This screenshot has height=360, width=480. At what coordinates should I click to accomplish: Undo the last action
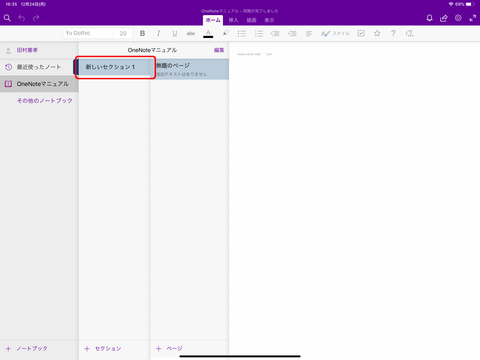coord(22,18)
